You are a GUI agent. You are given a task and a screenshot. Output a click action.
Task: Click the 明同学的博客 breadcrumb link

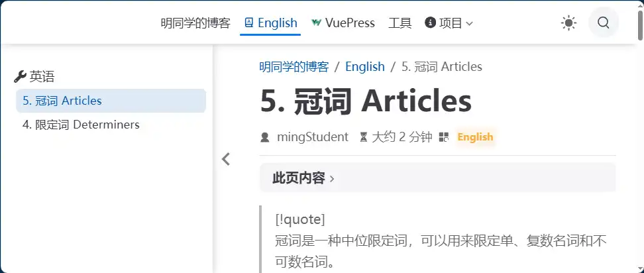(x=294, y=67)
